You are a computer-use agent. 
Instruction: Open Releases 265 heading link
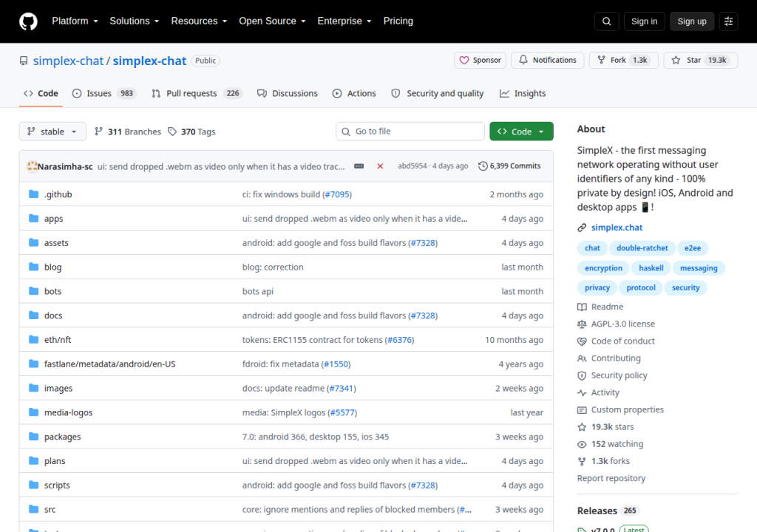608,511
